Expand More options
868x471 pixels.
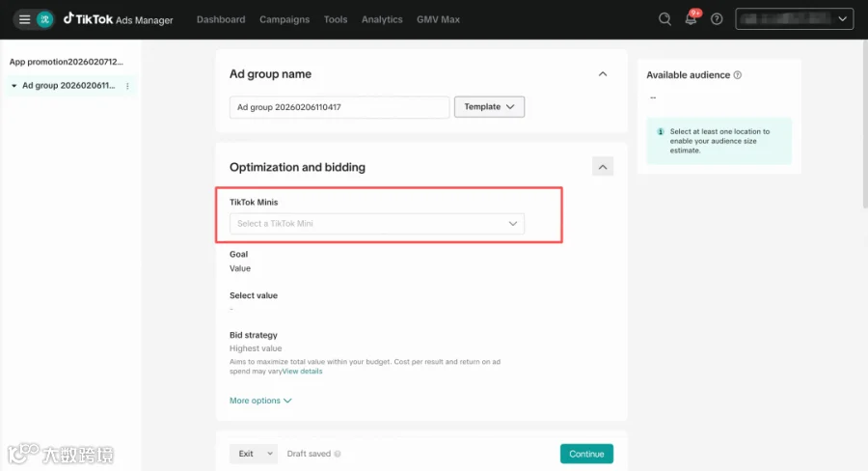point(260,401)
